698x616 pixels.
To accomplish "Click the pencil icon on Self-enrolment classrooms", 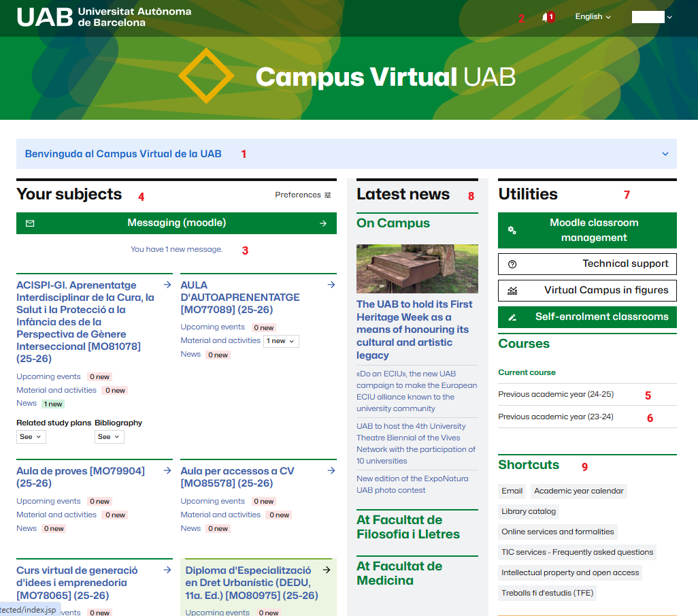I will [512, 317].
